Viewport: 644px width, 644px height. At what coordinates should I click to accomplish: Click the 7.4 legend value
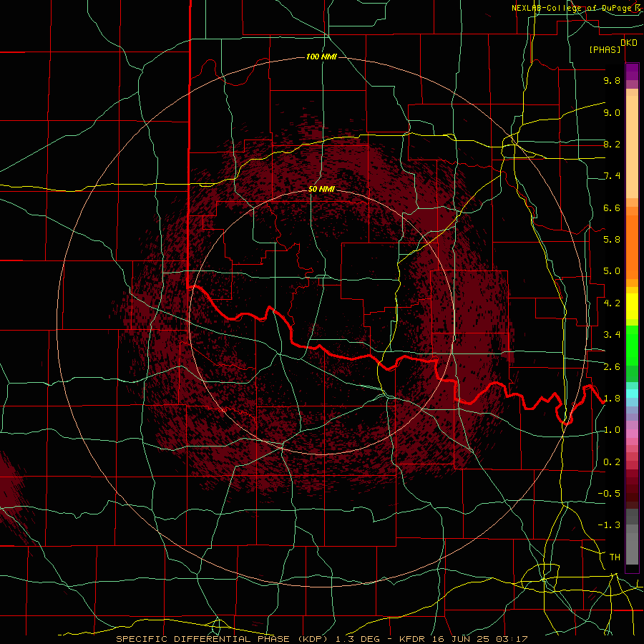click(612, 176)
